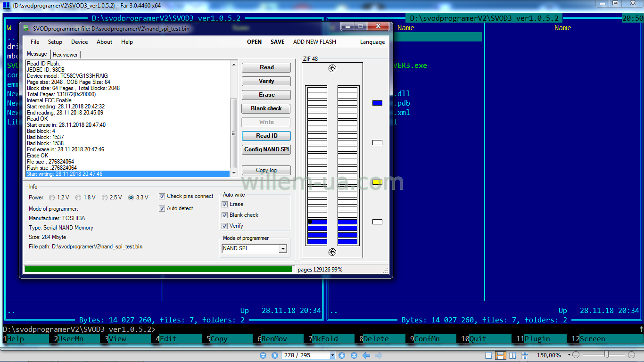Go to next page in viewer toolbar
644x362 pixels.
tap(342, 355)
